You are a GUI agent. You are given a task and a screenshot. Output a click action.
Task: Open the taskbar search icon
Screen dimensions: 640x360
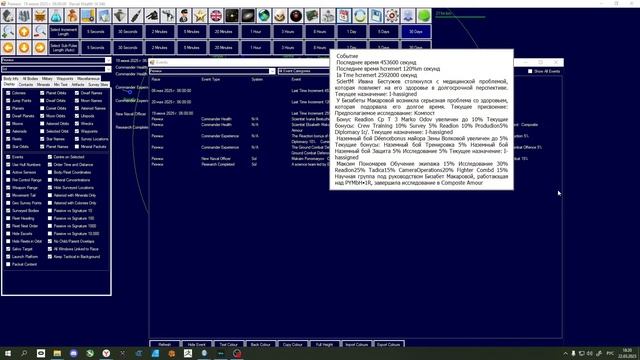pos(24,353)
